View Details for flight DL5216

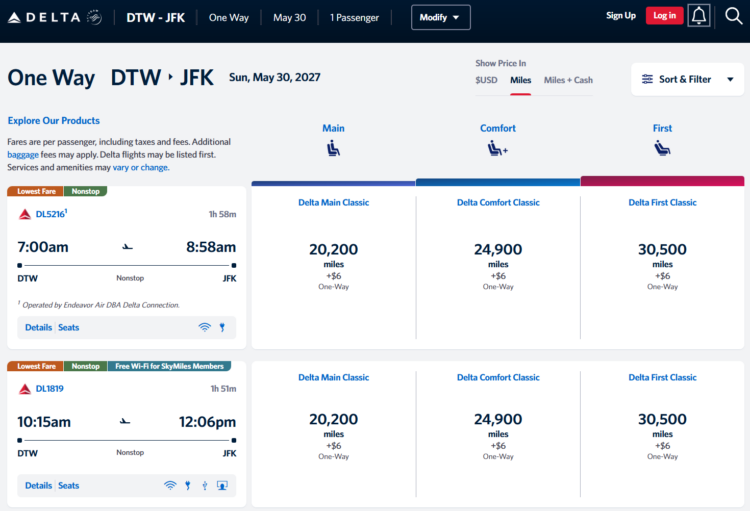tap(38, 327)
